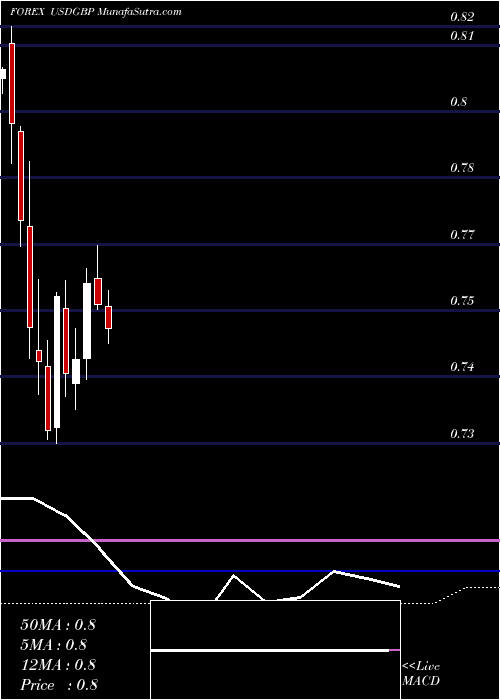The height and width of the screenshot is (700, 500).
Task: Click the 0.82 price axis label
Action: pos(462,17)
